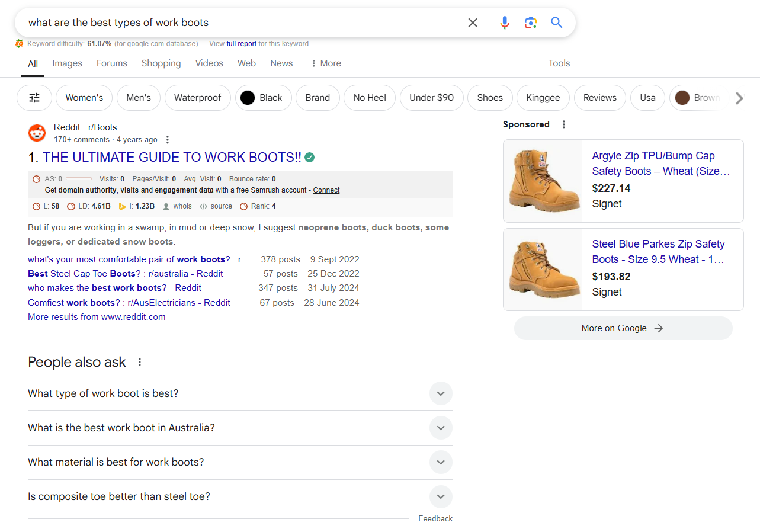This screenshot has width=760, height=532.
Task: Click More results from www.reddit.com
Action: click(x=97, y=317)
